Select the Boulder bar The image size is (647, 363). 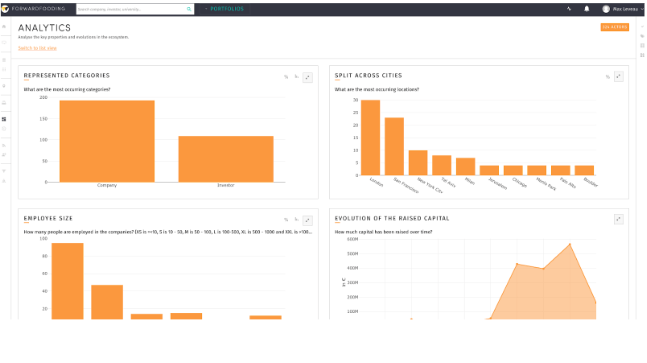(x=584, y=170)
